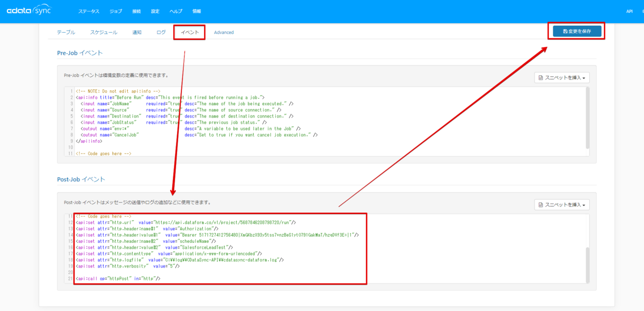Go to the 接続 page

136,11
